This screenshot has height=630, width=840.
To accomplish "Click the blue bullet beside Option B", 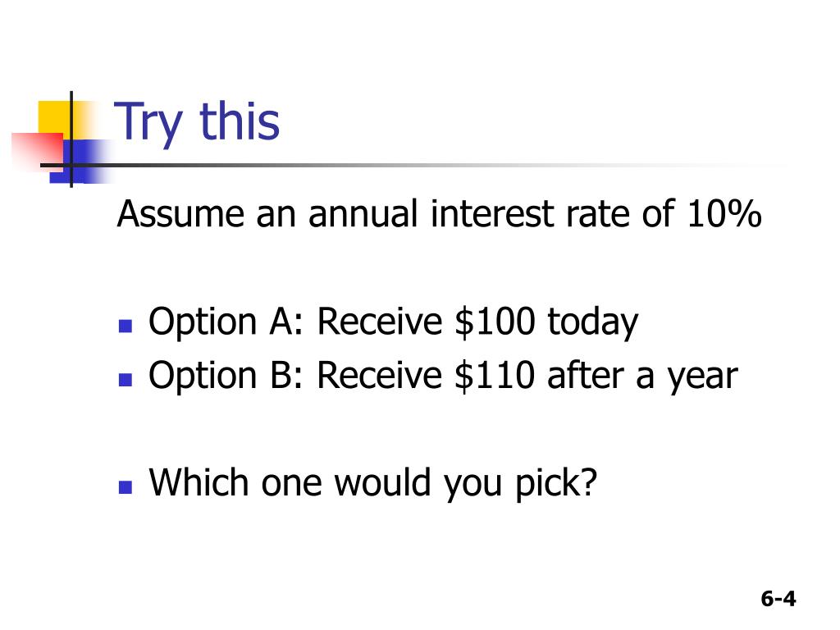I will click(x=126, y=380).
